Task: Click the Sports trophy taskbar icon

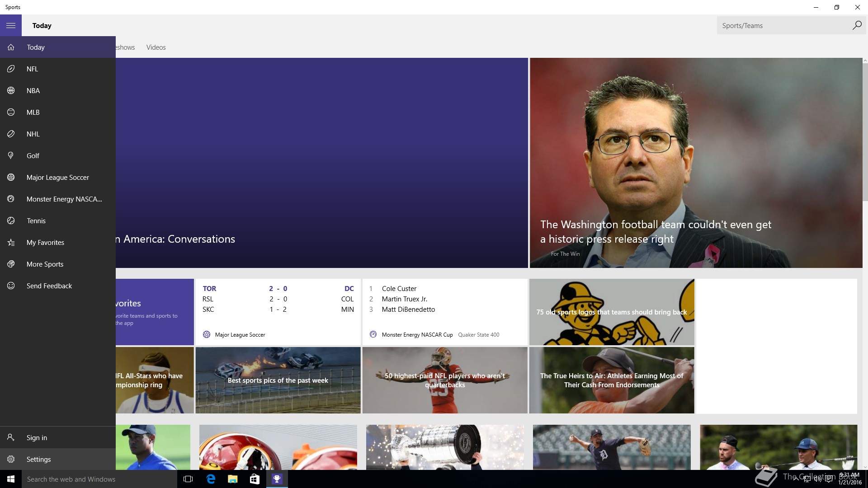Action: (277, 479)
